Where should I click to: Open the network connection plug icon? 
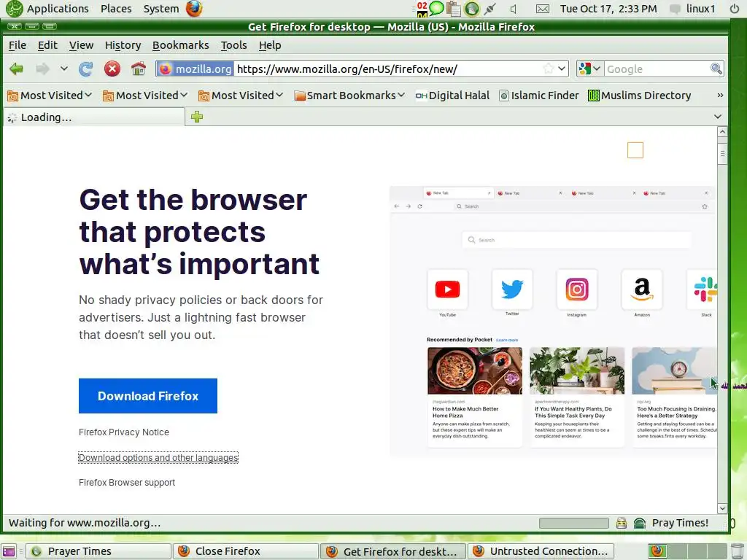pos(489,9)
